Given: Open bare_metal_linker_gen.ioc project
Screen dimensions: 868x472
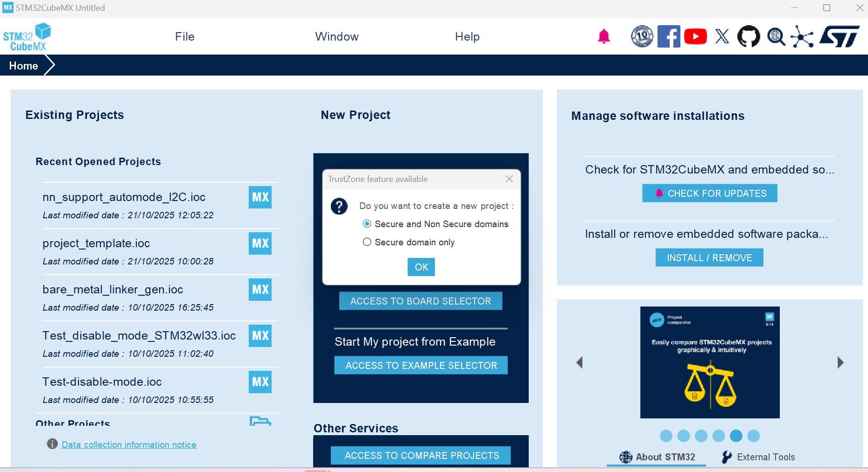Looking at the screenshot, I should (x=113, y=290).
